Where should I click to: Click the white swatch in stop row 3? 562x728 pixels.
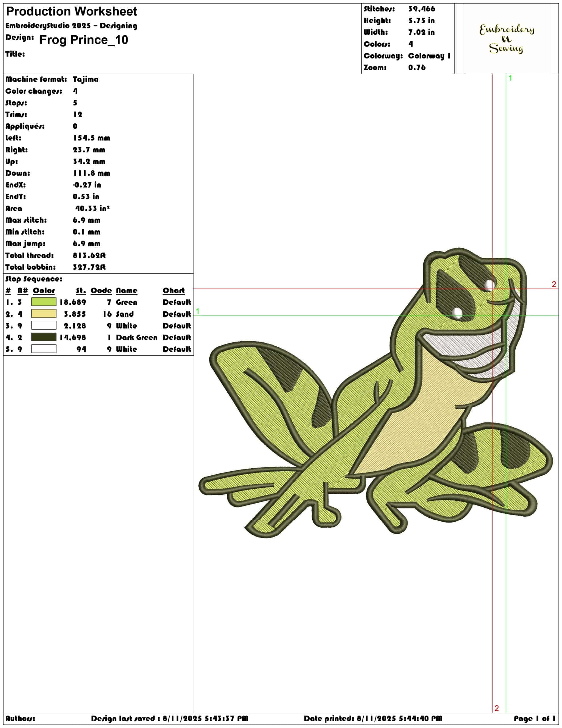(44, 325)
